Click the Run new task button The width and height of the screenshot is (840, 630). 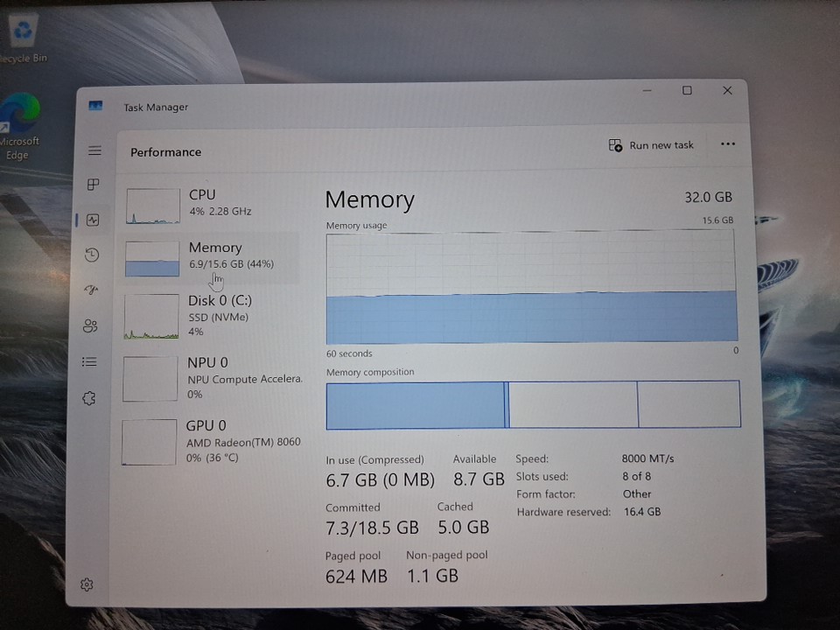click(x=651, y=145)
